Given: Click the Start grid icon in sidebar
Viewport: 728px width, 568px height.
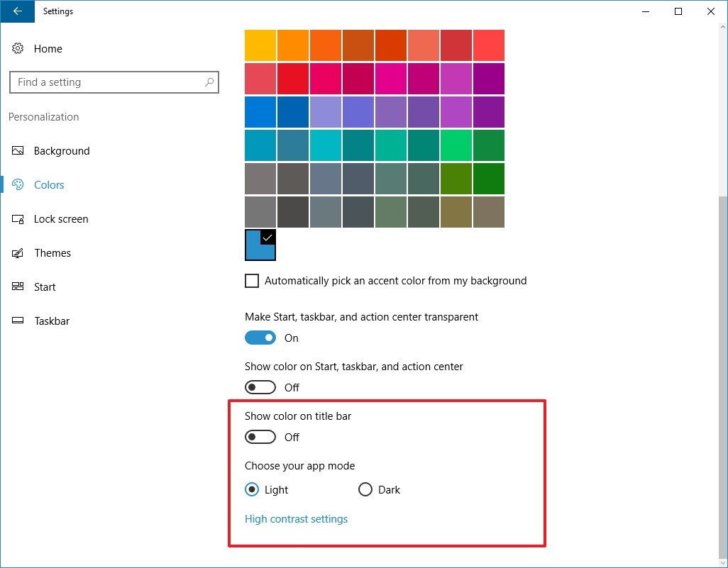Looking at the screenshot, I should (x=18, y=286).
